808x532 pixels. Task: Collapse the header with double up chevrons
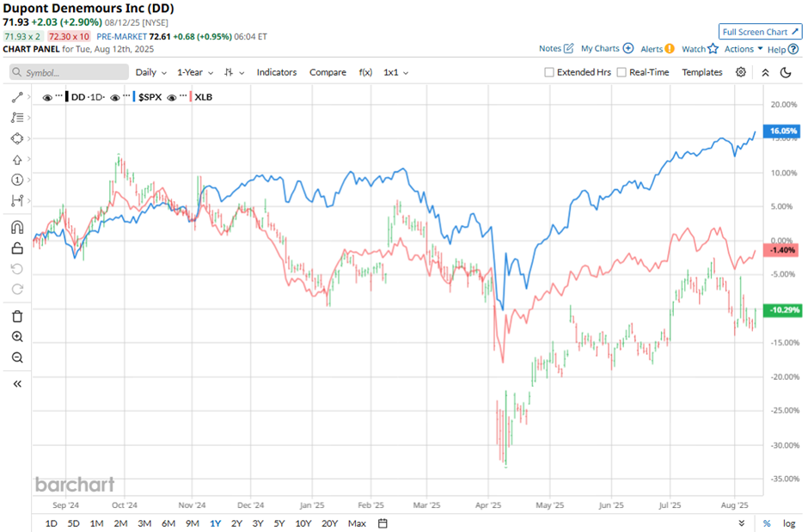tap(765, 72)
